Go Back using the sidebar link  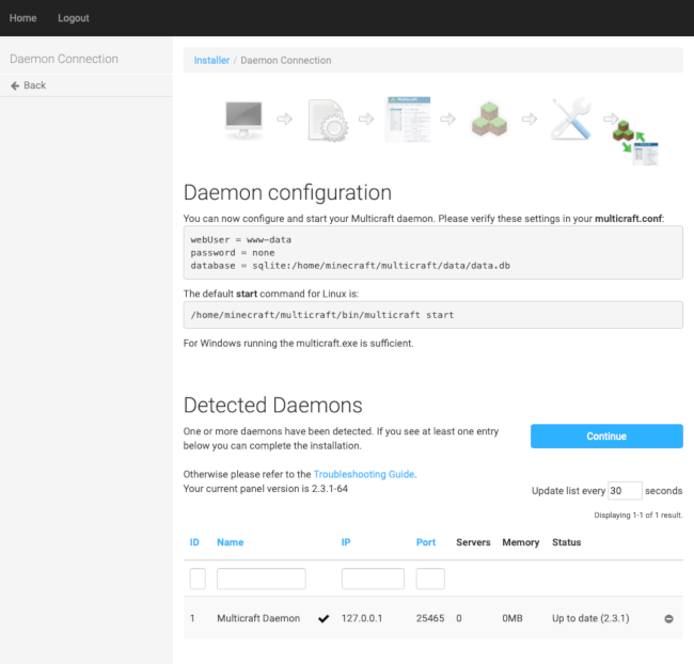pos(28,85)
